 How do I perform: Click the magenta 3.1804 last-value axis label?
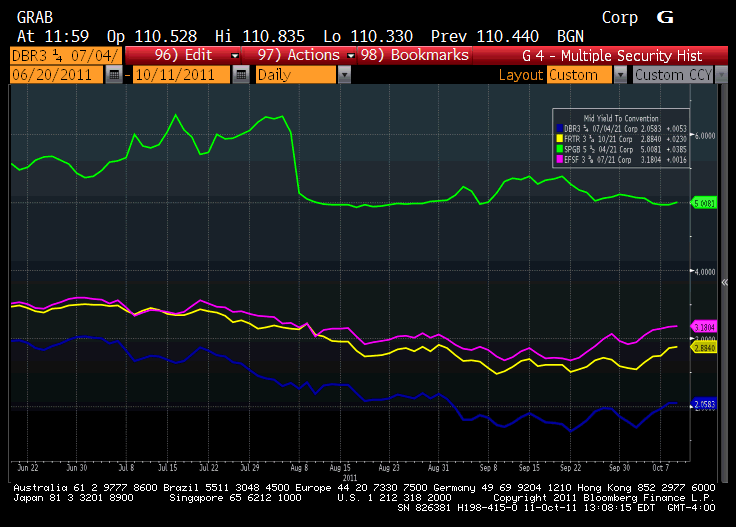(x=704, y=327)
